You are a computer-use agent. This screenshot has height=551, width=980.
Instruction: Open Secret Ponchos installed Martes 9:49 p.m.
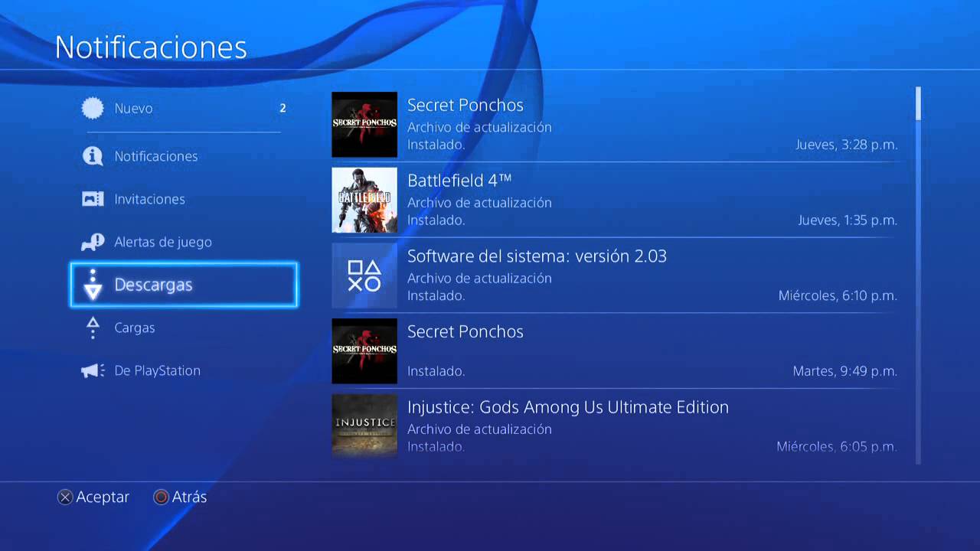click(x=615, y=351)
